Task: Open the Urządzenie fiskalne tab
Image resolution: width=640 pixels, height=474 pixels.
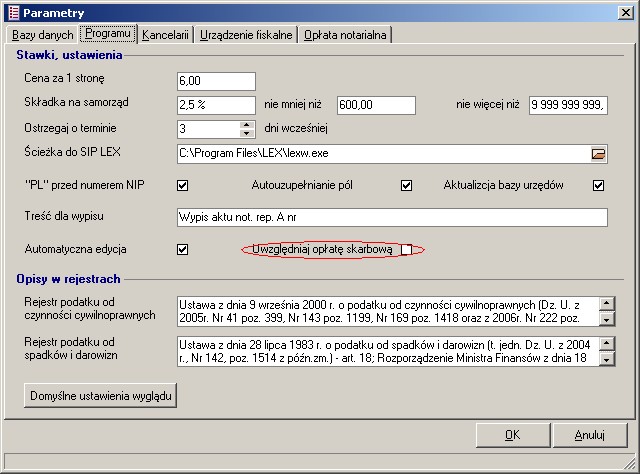Action: (246, 35)
